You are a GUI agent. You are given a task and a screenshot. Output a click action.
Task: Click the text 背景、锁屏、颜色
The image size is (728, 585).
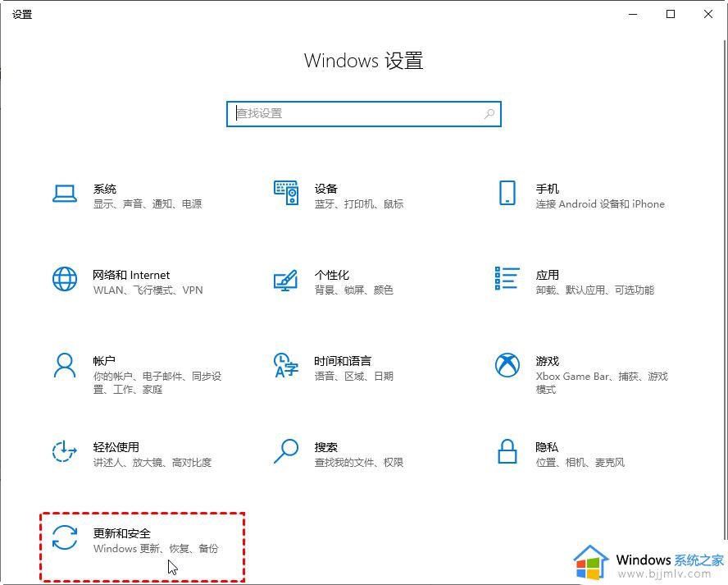(354, 290)
